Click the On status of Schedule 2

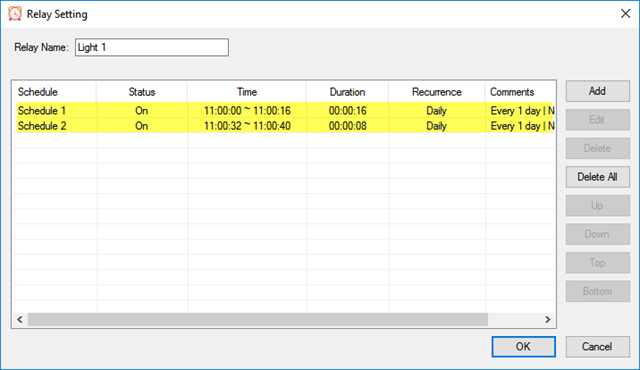click(142, 126)
